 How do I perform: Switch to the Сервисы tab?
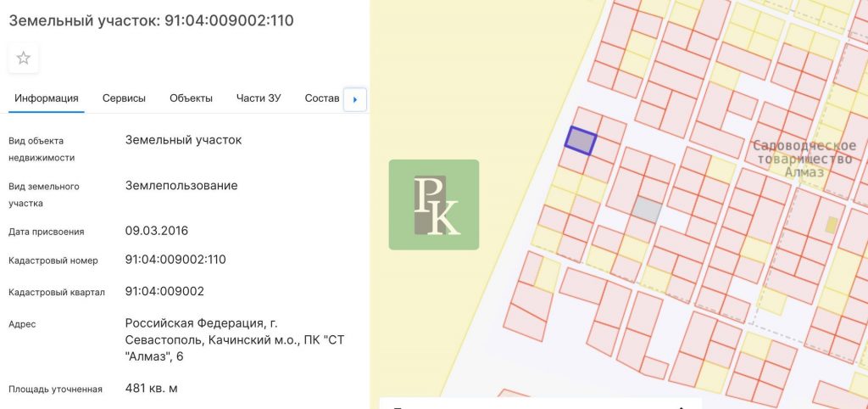[x=124, y=98]
